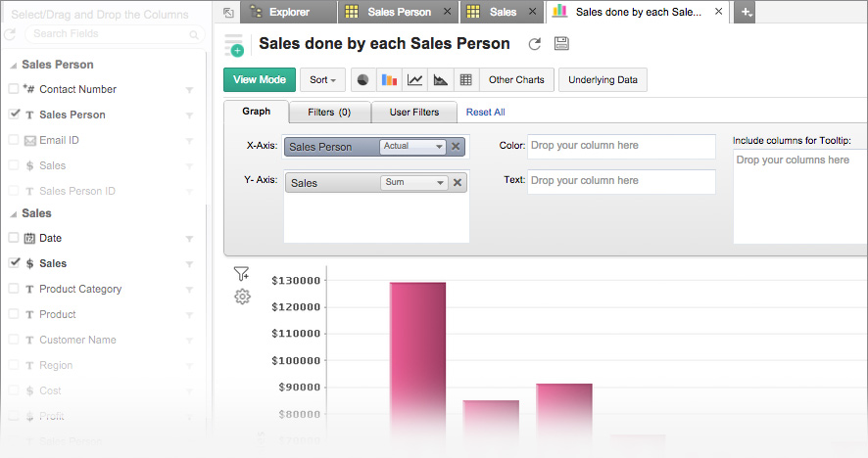
Task: Tick the Date column checkbox
Action: [14, 238]
